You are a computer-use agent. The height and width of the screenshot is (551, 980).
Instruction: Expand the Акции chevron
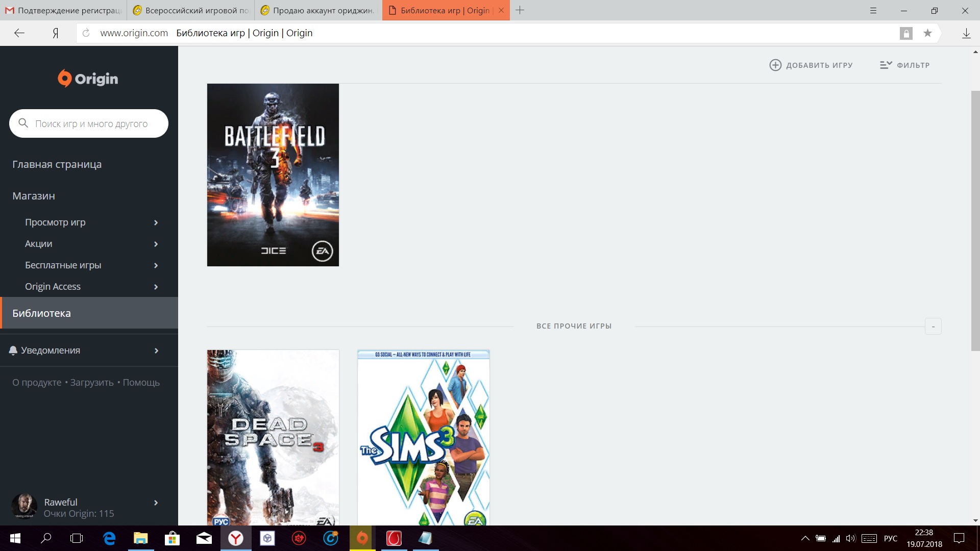tap(156, 244)
